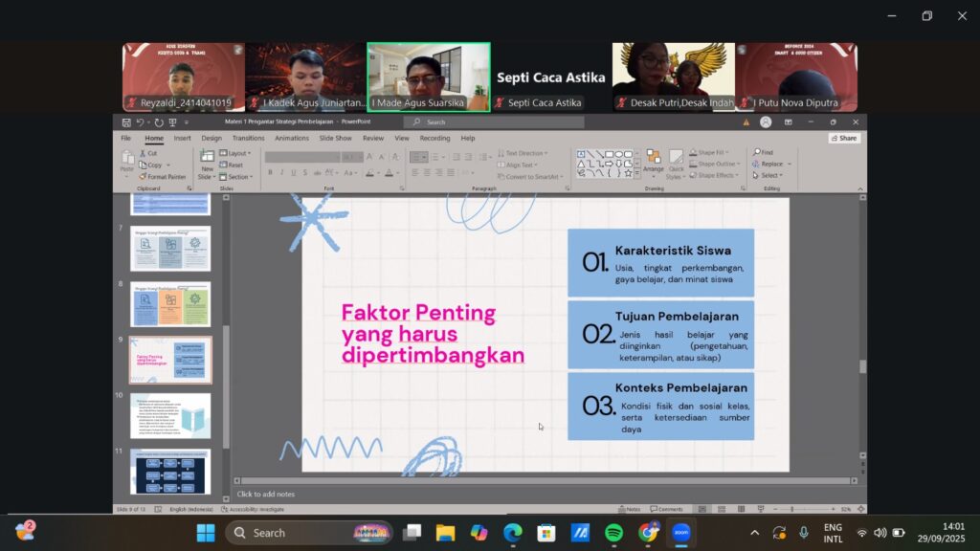Open Quick Styles gallery
The image size is (980, 551).
(676, 163)
